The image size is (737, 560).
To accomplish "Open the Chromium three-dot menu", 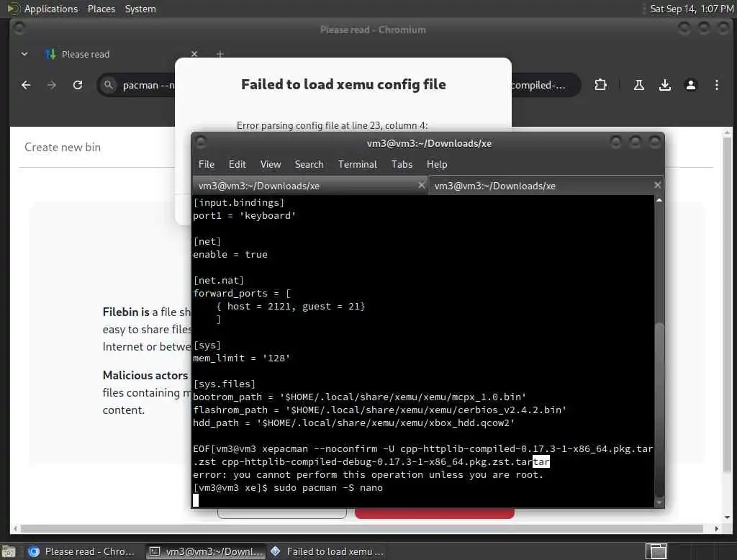I will tap(716, 85).
